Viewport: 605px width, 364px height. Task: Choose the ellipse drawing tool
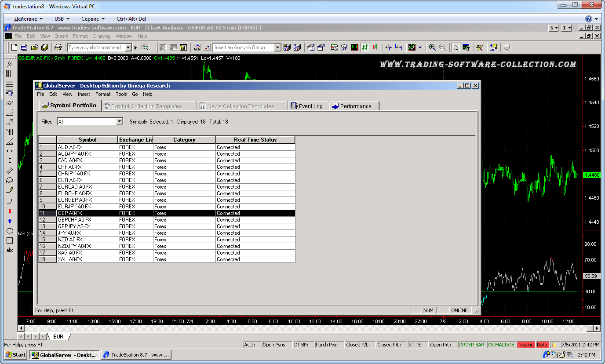tap(10, 231)
